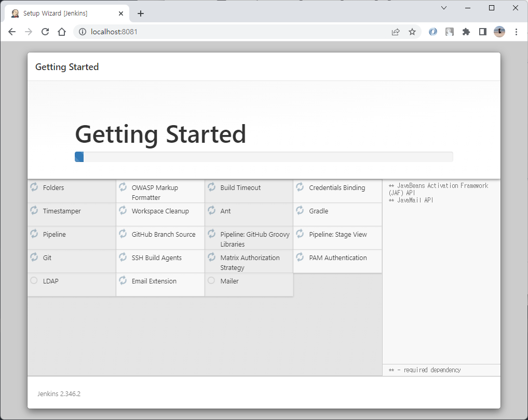The width and height of the screenshot is (528, 420).
Task: View site information for localhost
Action: pyautogui.click(x=83, y=32)
